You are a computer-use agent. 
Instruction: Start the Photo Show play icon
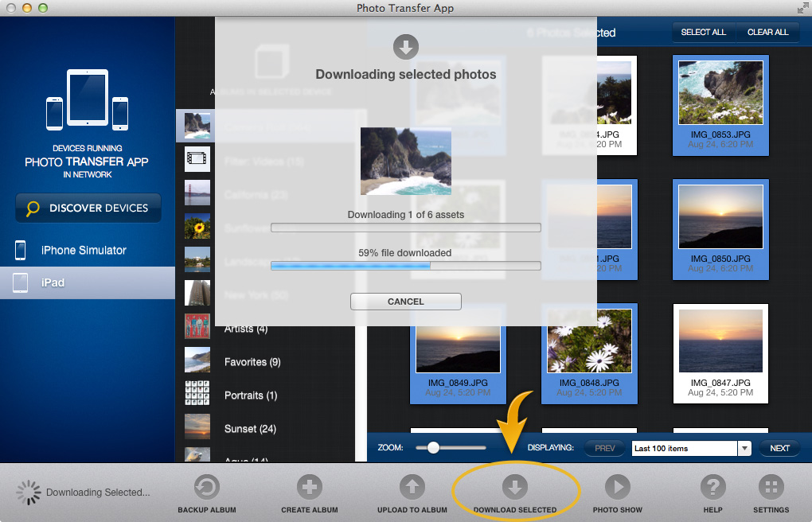click(x=617, y=487)
